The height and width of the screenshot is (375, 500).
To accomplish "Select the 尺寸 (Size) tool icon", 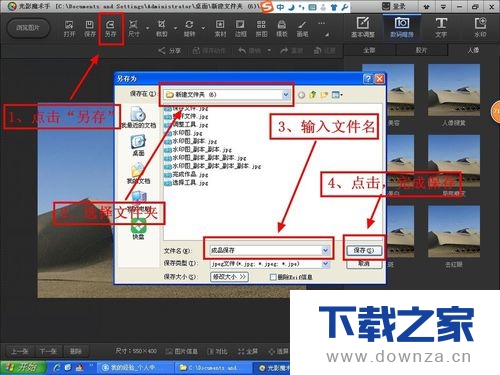I will pyautogui.click(x=133, y=28).
